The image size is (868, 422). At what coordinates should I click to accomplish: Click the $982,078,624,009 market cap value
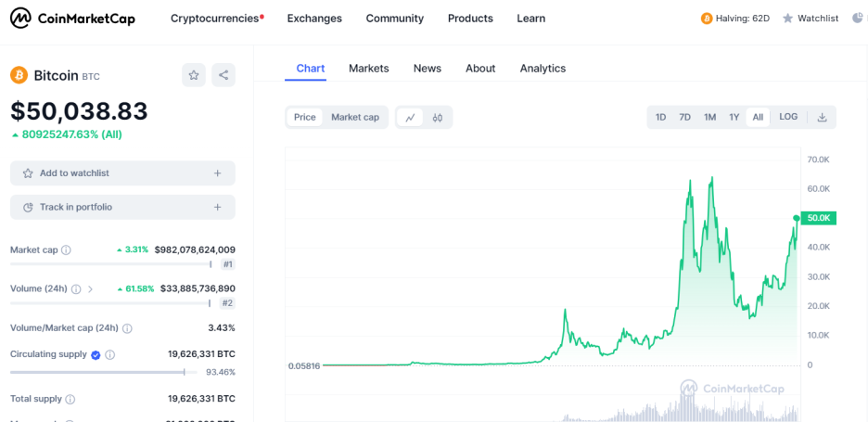point(195,249)
